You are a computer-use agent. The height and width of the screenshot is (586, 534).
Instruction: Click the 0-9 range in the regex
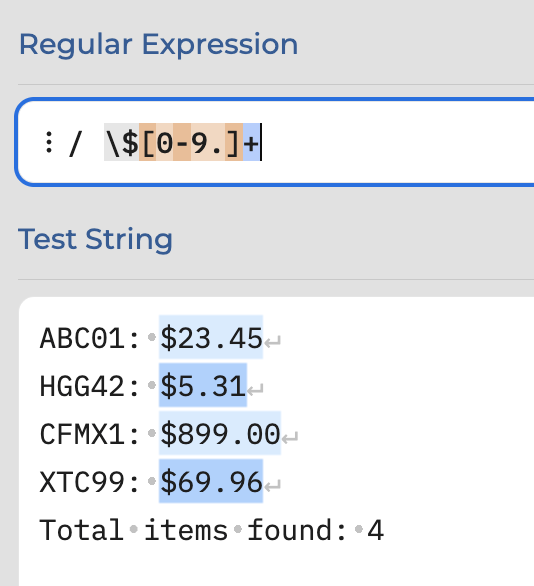[182, 142]
